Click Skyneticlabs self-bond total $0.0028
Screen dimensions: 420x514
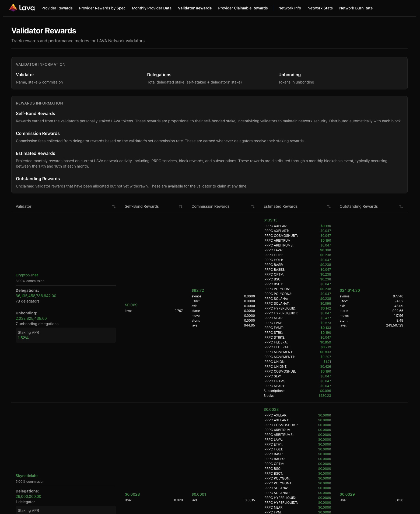(x=132, y=494)
